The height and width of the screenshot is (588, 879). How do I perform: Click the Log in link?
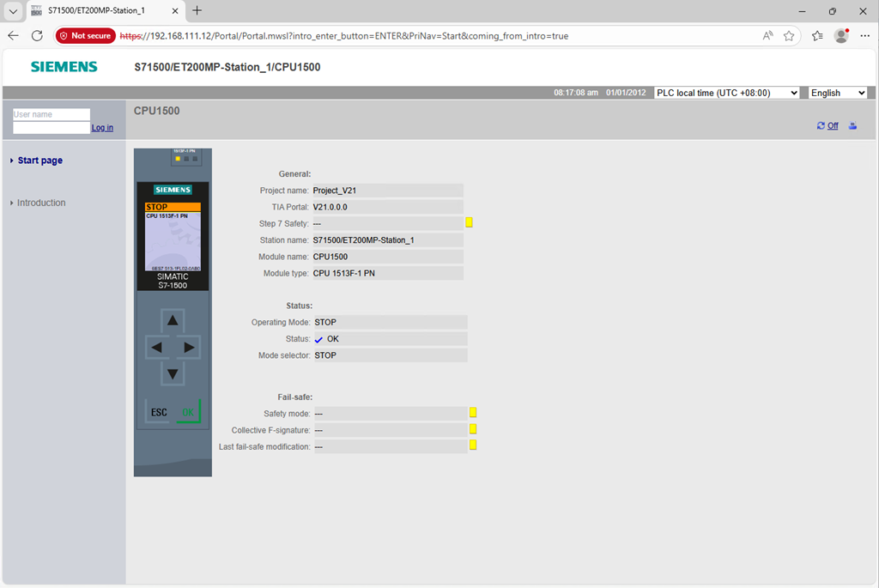coord(102,128)
